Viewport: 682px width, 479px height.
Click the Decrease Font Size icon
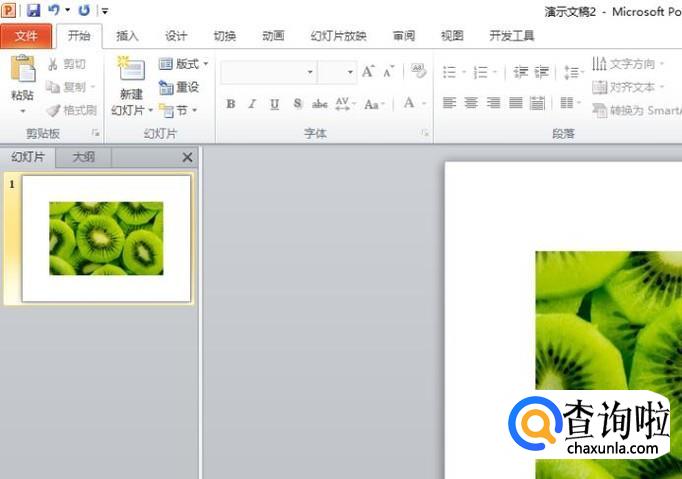[x=388, y=72]
